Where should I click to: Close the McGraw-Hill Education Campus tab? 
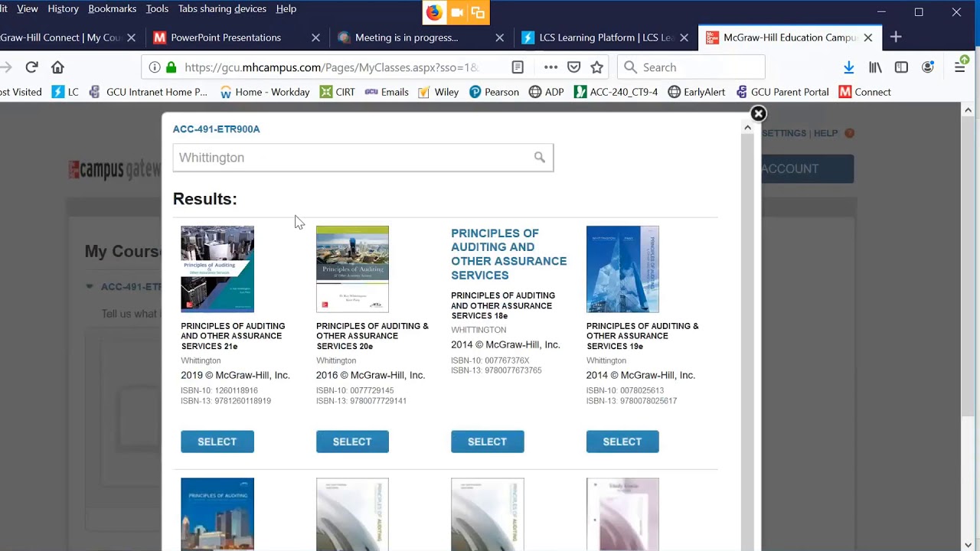(x=867, y=37)
